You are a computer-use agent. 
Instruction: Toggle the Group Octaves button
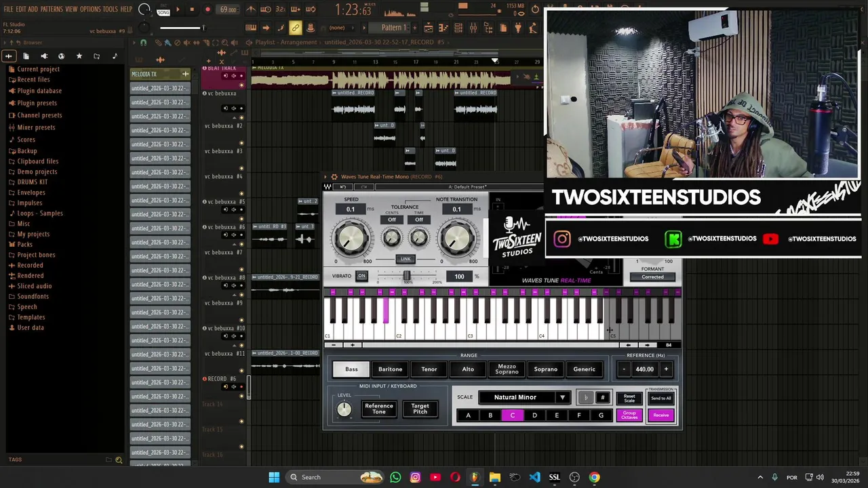pyautogui.click(x=629, y=415)
